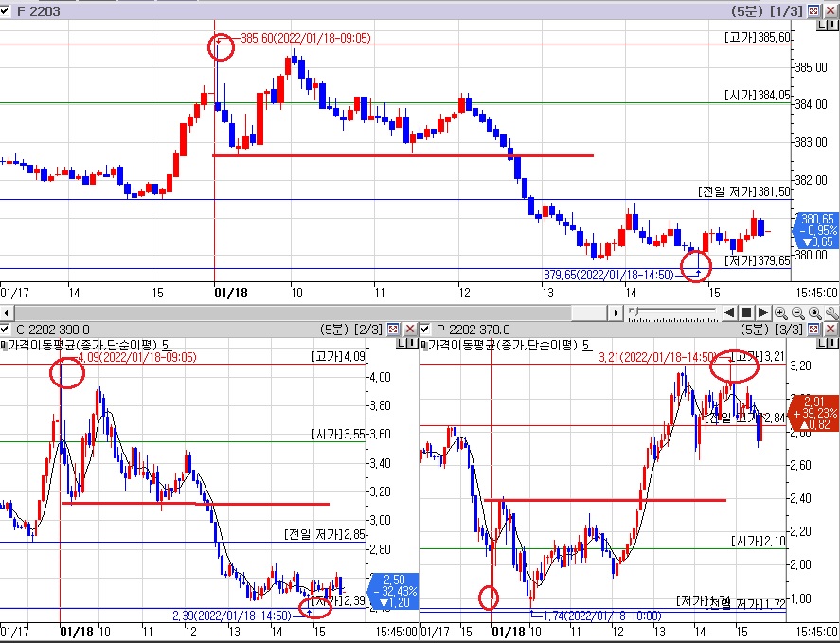Viewport: 840px width, 643px height.
Task: Click the (5분) [1/3] interval label
Action: tap(767, 10)
